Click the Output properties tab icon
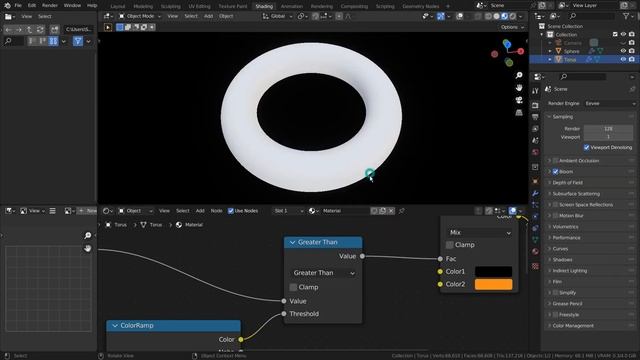Image resolution: width=640 pixels, height=360 pixels. [x=535, y=117]
